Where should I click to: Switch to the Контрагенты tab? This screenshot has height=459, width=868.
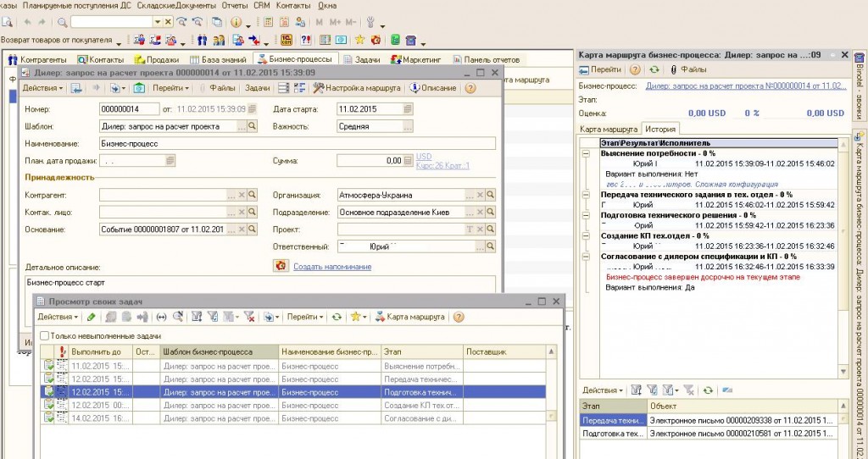coord(37,59)
